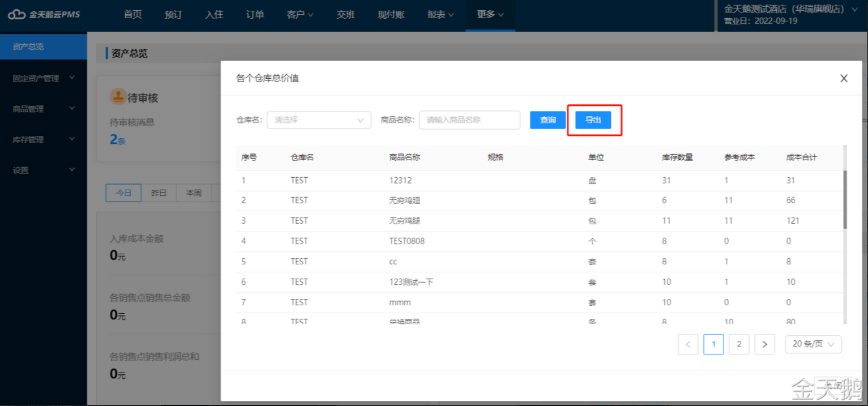The height and width of the screenshot is (406, 868).
Task: Click the 无穷鸡翅 product cell
Action: point(405,200)
